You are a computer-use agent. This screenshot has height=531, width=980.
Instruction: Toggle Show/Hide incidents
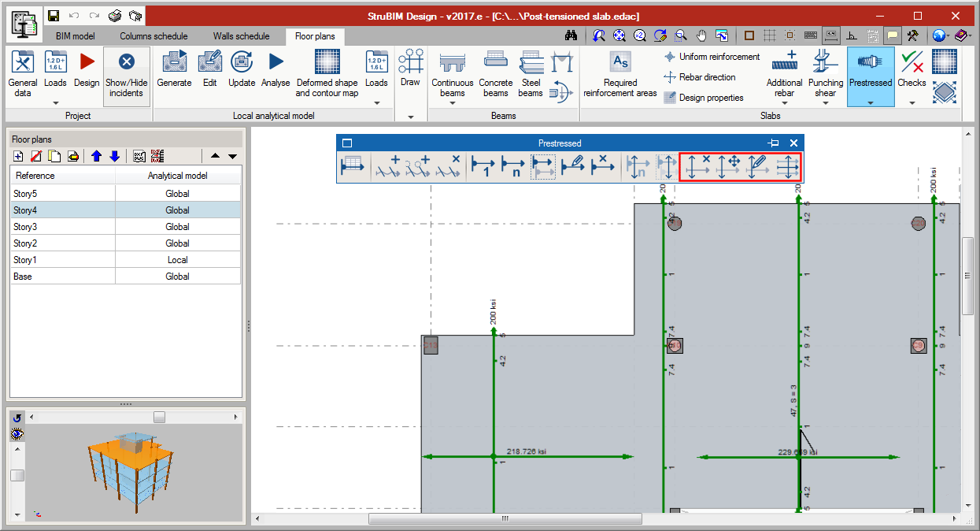tap(126, 62)
